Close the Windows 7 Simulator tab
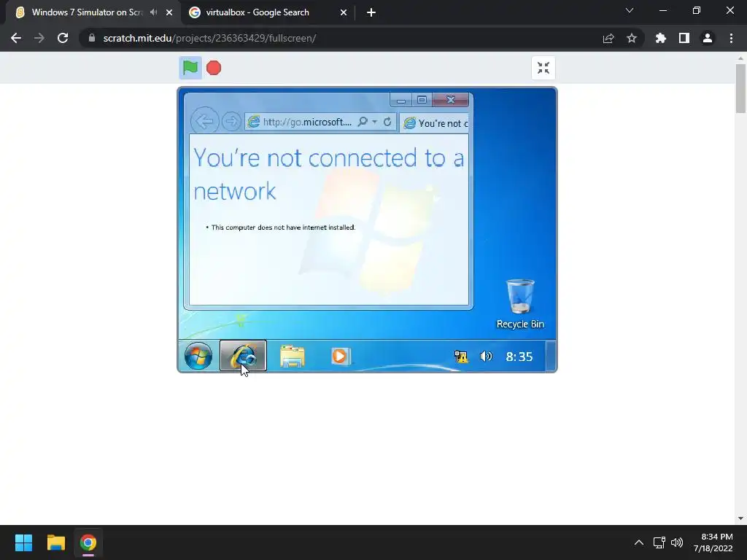This screenshot has height=560, width=747. 169,13
